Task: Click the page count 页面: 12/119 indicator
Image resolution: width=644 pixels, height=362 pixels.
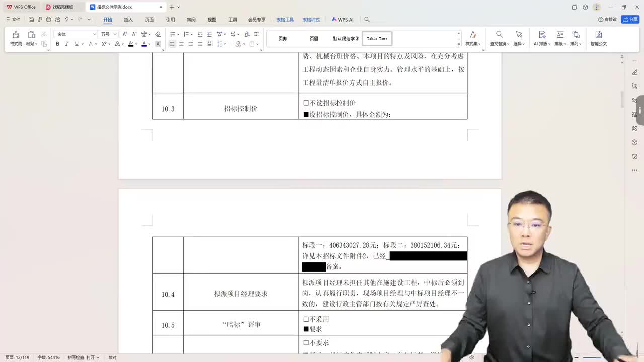Action: (18, 357)
